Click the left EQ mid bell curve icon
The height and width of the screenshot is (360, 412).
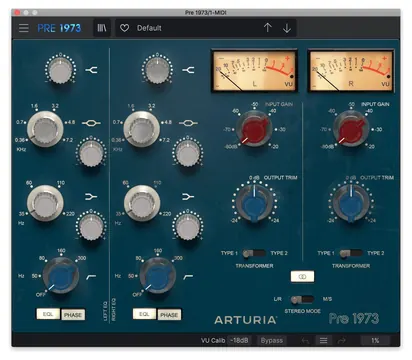(91, 123)
